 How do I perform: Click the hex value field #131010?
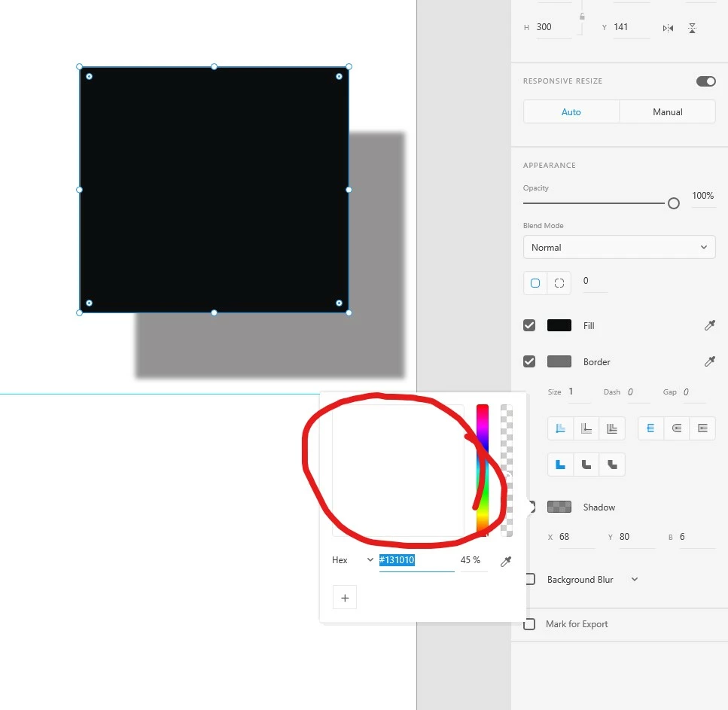tap(416, 560)
